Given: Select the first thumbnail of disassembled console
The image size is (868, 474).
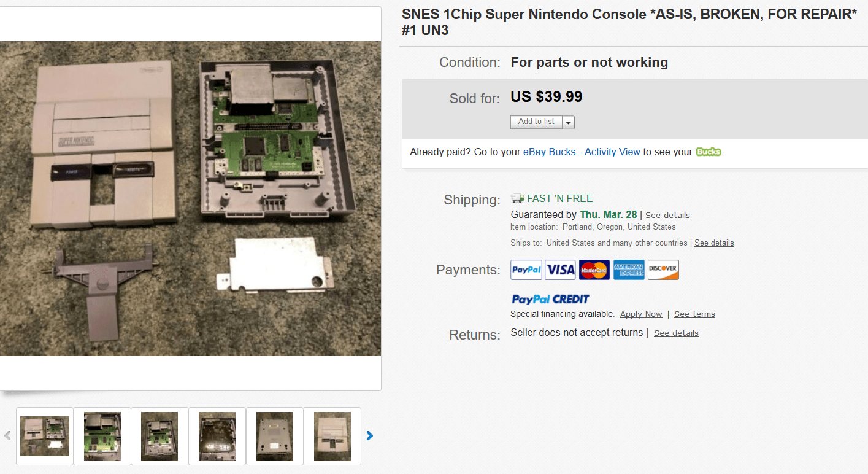Looking at the screenshot, I should click(45, 436).
